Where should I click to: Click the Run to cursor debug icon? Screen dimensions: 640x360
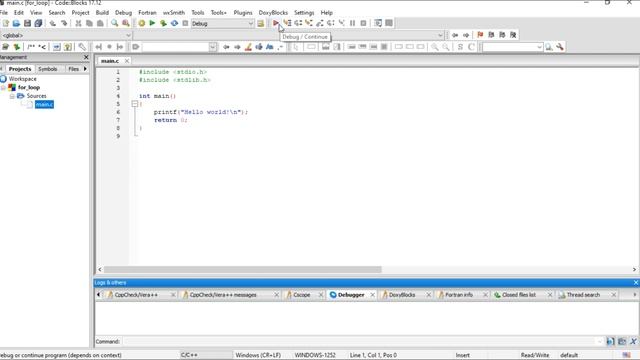287,23
